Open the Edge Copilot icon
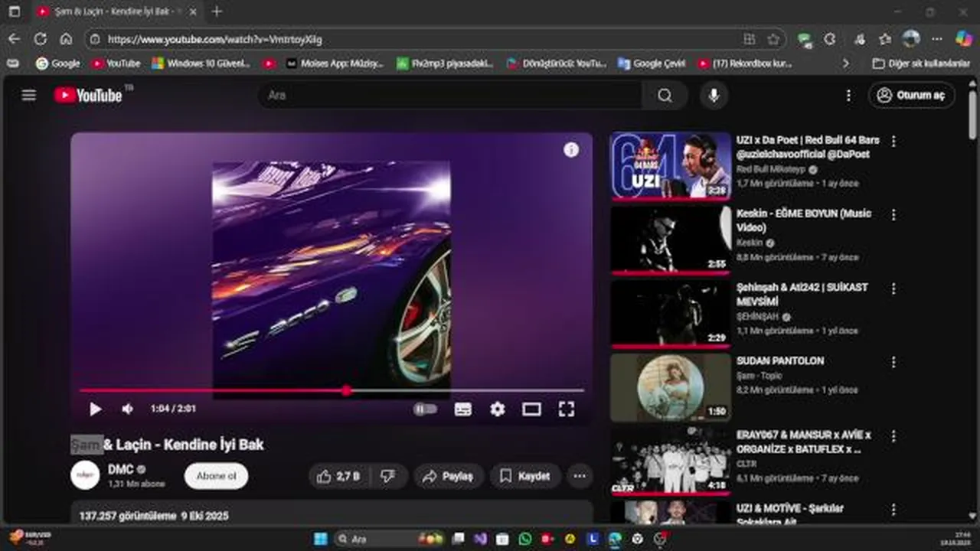This screenshot has width=980, height=551. (x=963, y=38)
